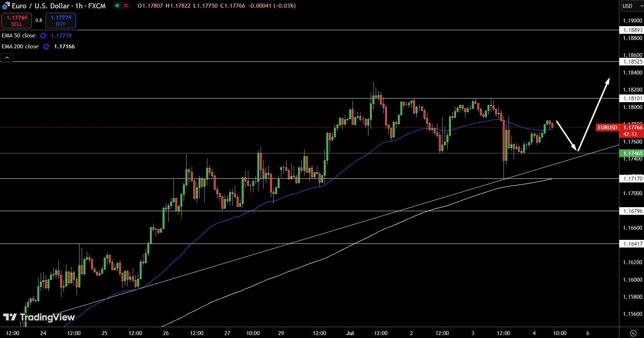Click the date label 27 on time axis
This screenshot has width=644, height=338.
pos(227,333)
